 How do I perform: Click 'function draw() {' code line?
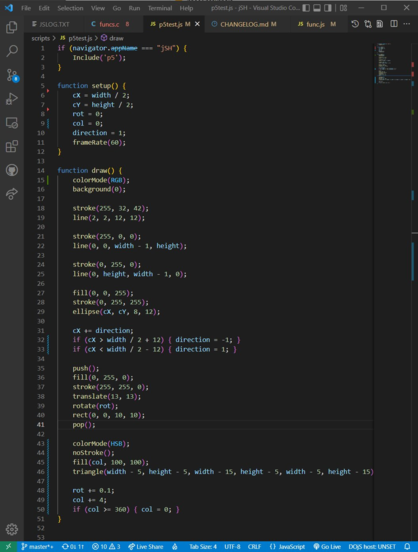pos(90,170)
